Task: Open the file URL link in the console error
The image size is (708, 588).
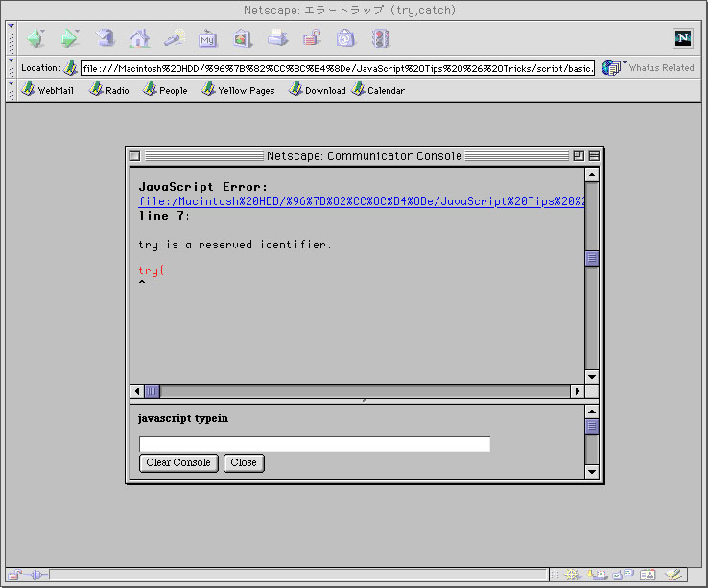Action: coord(362,201)
